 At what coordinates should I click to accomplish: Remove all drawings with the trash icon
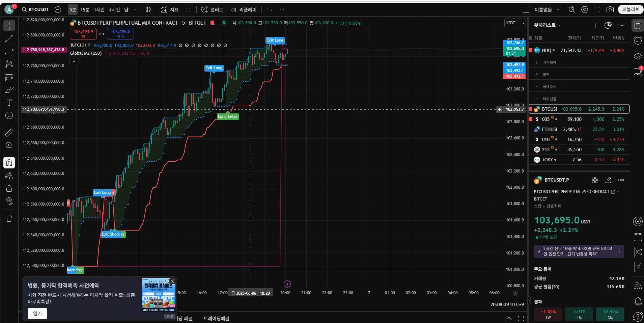click(9, 218)
